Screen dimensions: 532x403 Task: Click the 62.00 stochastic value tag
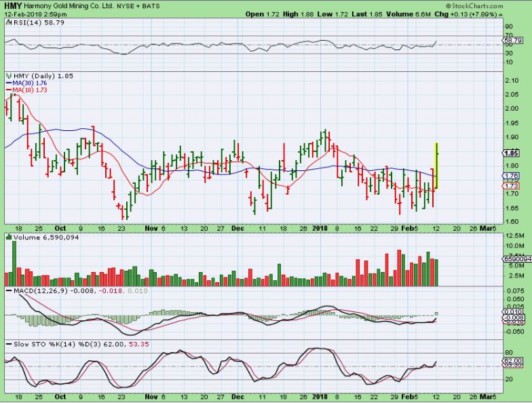(513, 361)
